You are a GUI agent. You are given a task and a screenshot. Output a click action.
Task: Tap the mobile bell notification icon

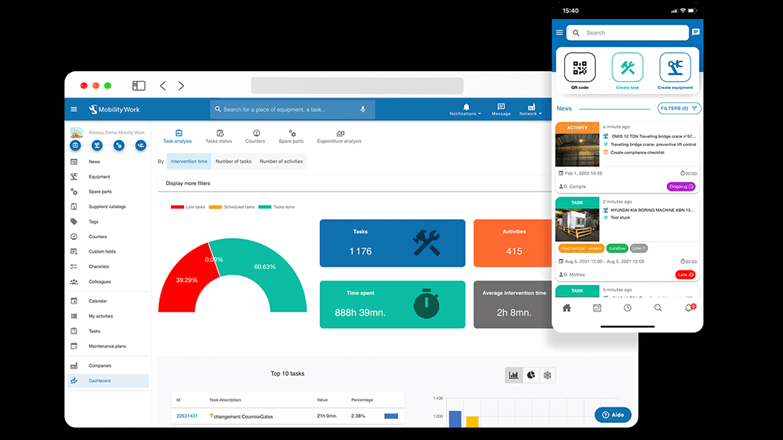688,308
